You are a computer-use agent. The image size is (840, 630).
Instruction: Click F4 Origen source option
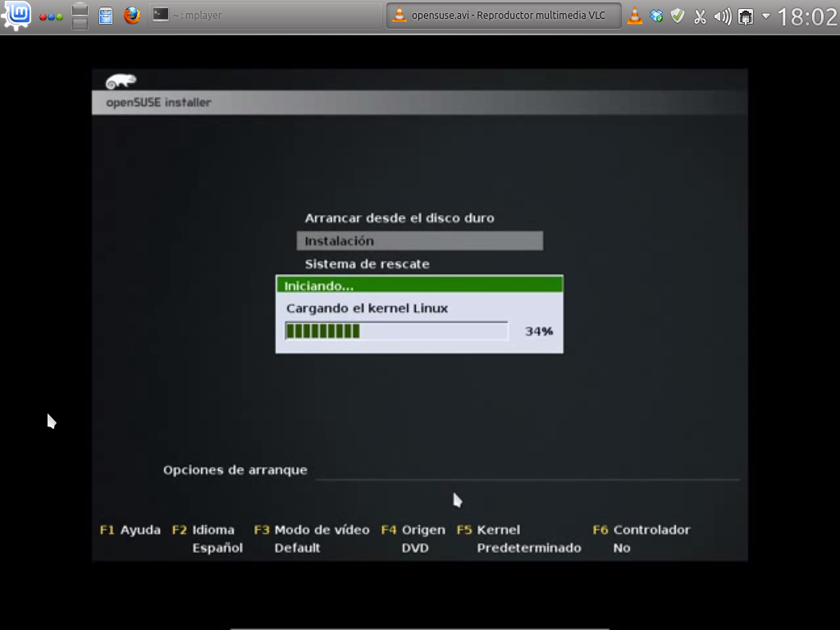tap(413, 530)
